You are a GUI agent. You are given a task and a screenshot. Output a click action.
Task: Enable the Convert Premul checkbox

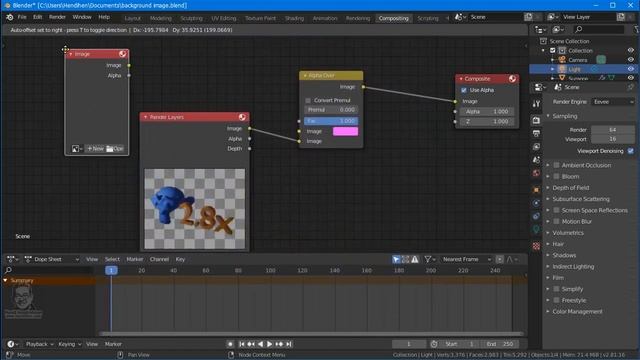[308, 100]
